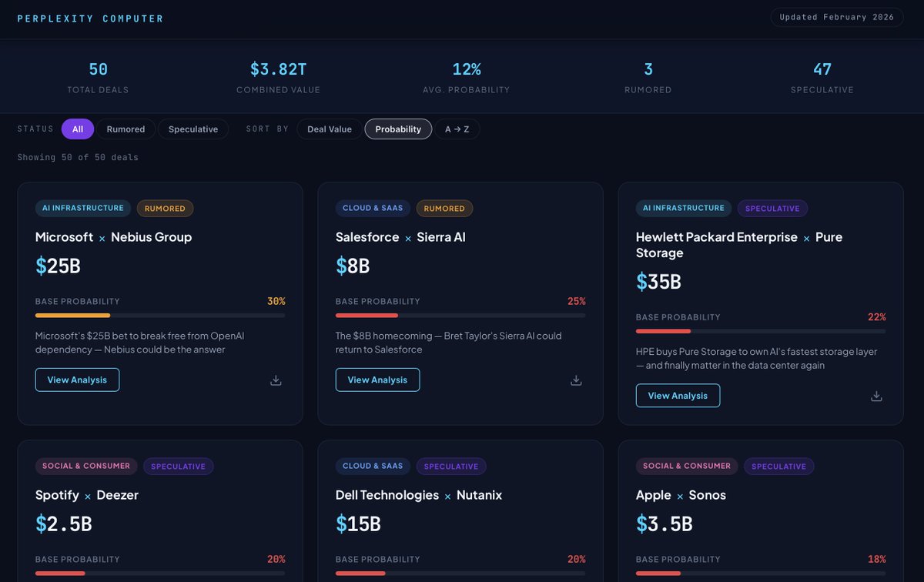Click the Rumored badge on Salesforce card

pos(444,209)
